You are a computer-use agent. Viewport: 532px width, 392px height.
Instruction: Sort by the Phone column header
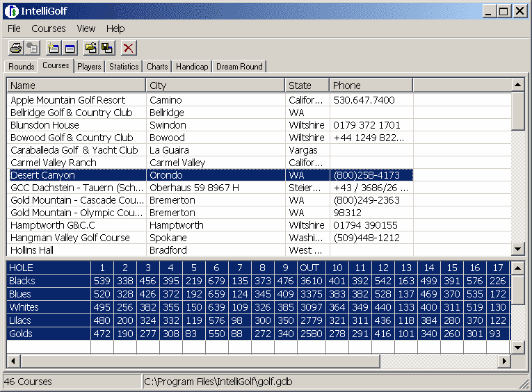(x=371, y=85)
